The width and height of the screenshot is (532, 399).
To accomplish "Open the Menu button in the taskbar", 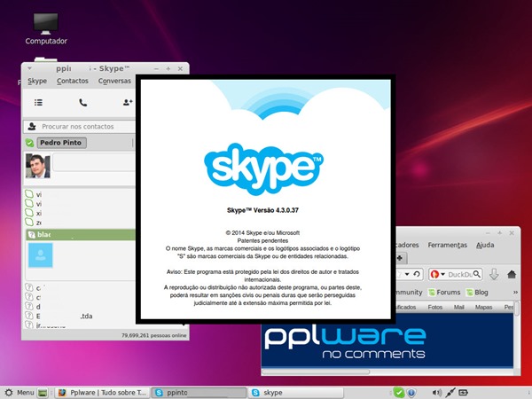I will tap(20, 393).
